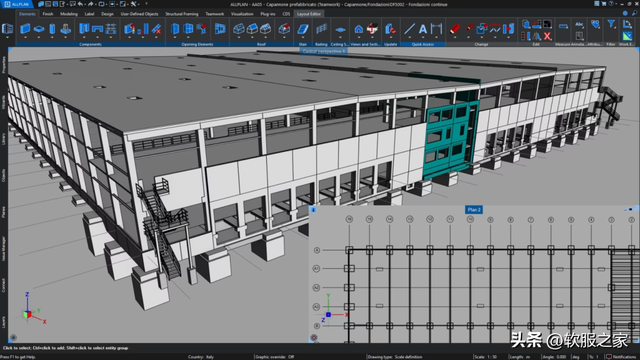
Task: Open the Objects side palette tab
Action: coord(4,176)
